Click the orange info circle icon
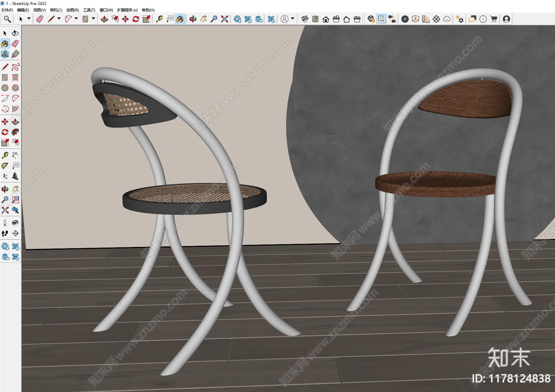 click(483, 19)
